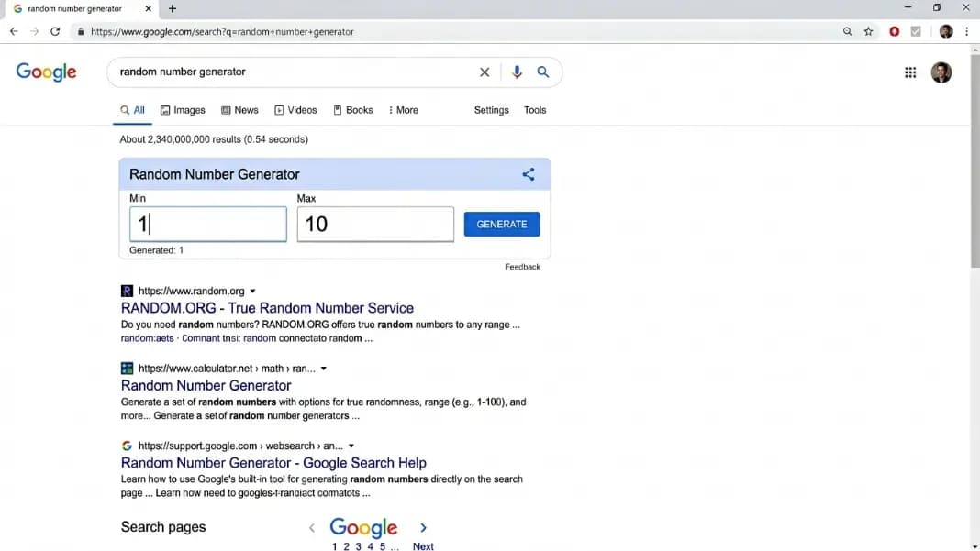Click the browser forward arrow
Viewport: 980px width, 551px height.
tap(34, 31)
